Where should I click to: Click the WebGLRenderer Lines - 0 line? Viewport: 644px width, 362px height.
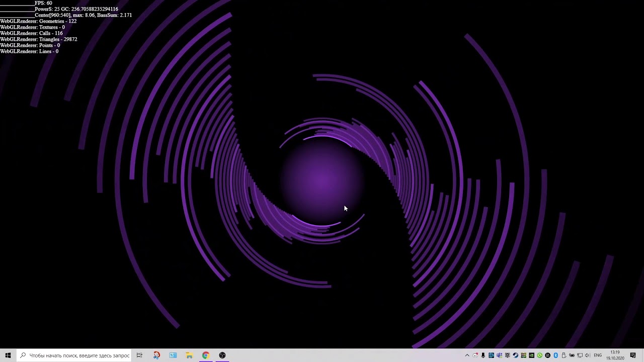point(29,51)
